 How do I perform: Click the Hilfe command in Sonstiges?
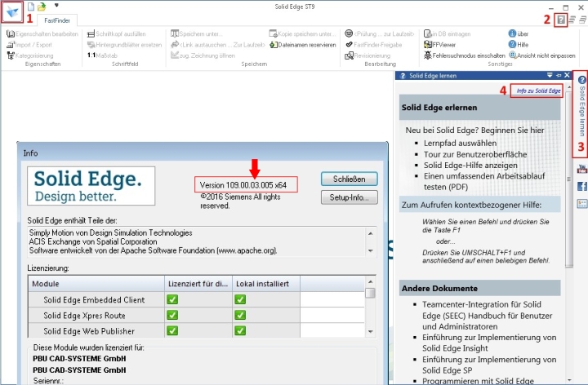[x=519, y=45]
